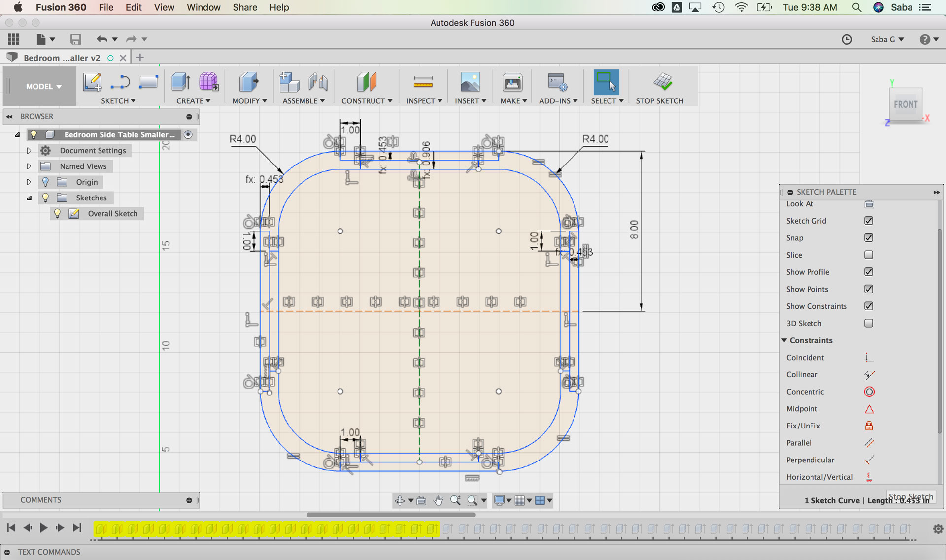Screen dimensions: 946x560
Task: Open the MODEL workspace dropdown
Action: (x=43, y=87)
